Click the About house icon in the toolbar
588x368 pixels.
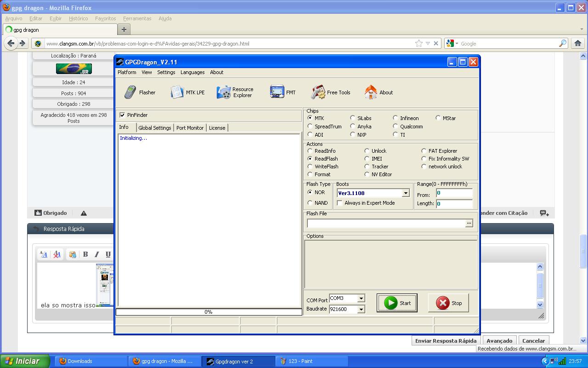point(371,92)
